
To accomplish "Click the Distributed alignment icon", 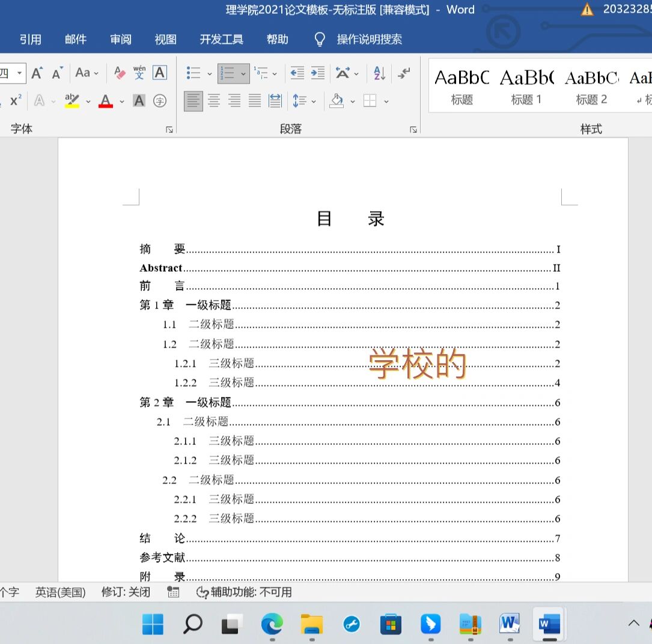I will coord(275,101).
